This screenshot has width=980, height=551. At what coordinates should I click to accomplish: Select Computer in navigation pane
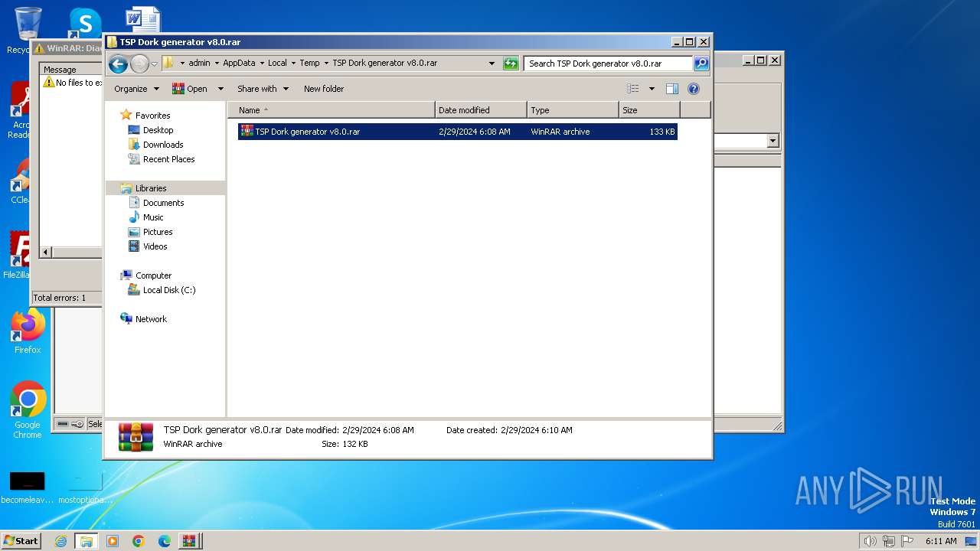click(153, 275)
